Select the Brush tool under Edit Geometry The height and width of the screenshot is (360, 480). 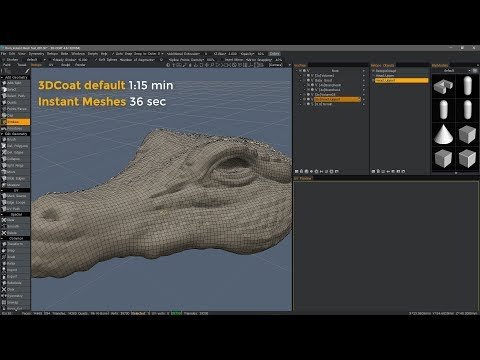click(x=15, y=139)
